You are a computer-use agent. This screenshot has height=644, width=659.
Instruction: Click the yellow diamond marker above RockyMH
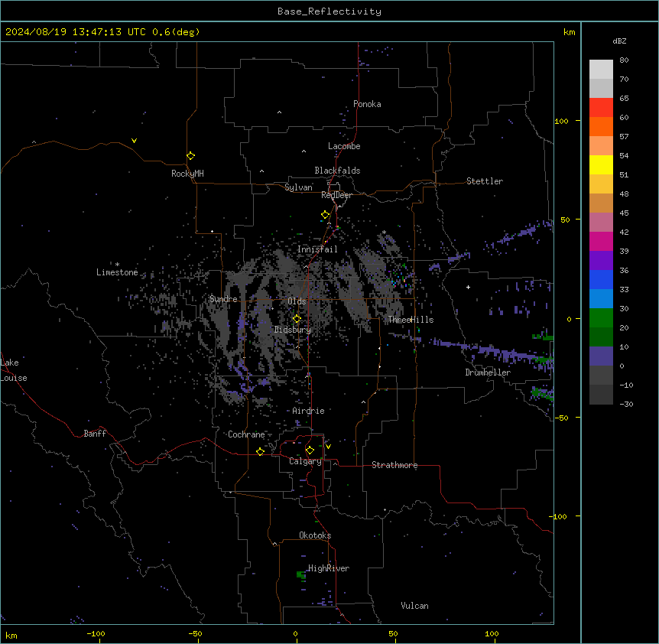click(191, 155)
